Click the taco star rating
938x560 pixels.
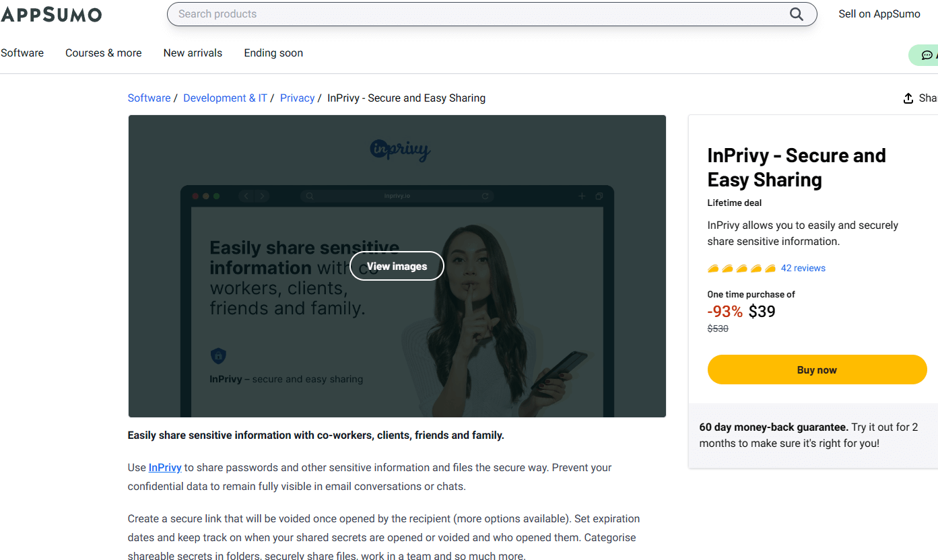[x=741, y=268]
